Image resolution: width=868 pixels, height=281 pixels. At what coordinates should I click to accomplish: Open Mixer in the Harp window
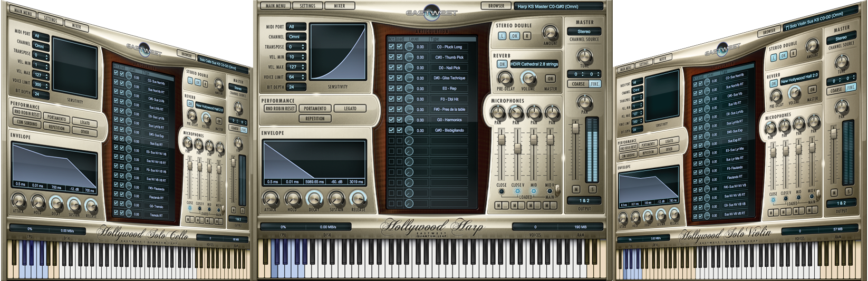(340, 6)
